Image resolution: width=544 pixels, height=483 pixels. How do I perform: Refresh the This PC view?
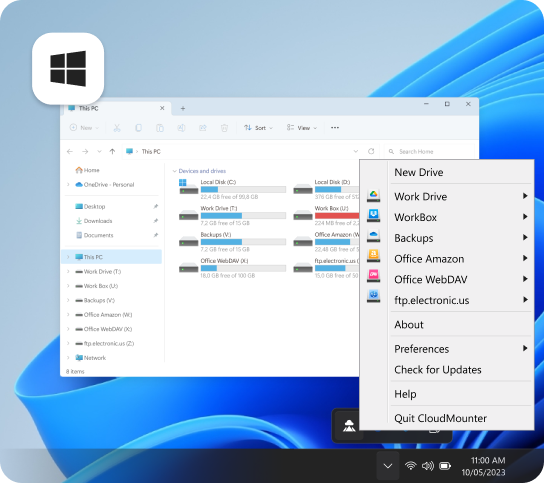pos(371,151)
